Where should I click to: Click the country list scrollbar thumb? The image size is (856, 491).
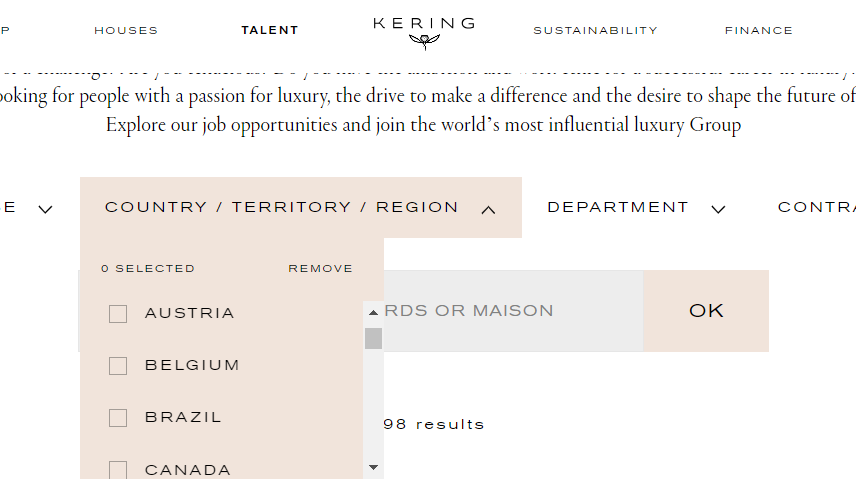[373, 339]
